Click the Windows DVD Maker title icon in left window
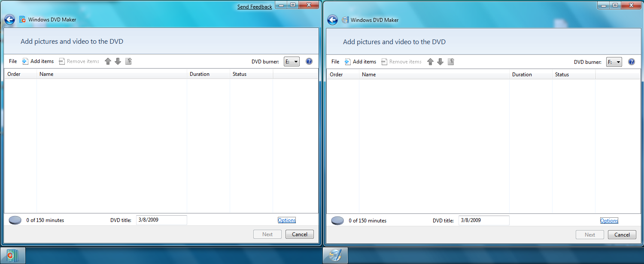This screenshot has width=644, height=264. coord(23,19)
